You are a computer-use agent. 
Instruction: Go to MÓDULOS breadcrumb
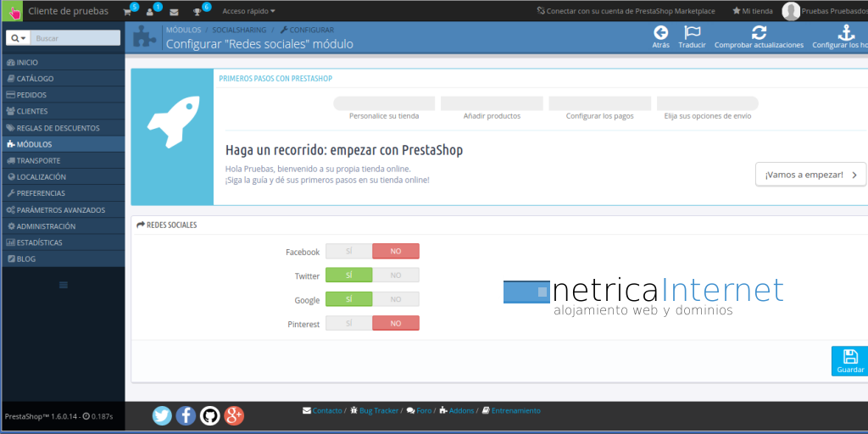(x=183, y=30)
